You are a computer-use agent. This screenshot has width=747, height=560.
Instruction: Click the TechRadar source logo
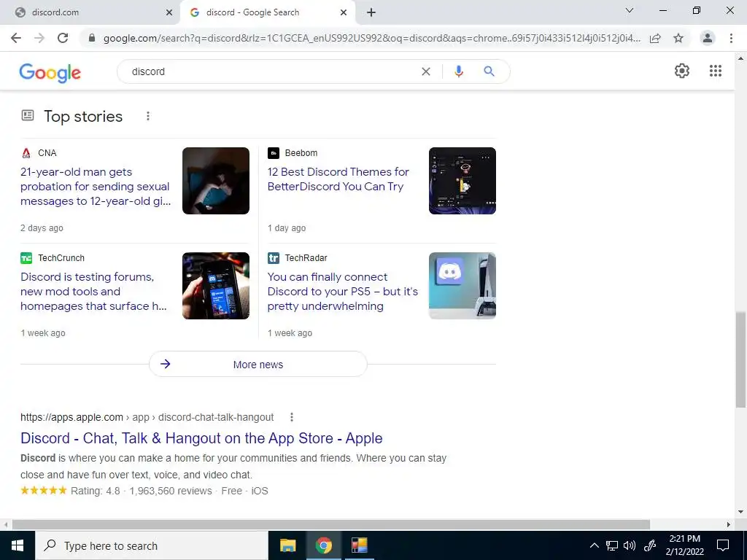[274, 258]
